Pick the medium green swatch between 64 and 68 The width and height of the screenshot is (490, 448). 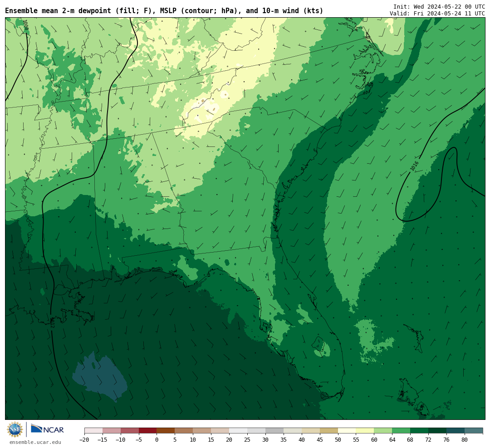point(401,430)
